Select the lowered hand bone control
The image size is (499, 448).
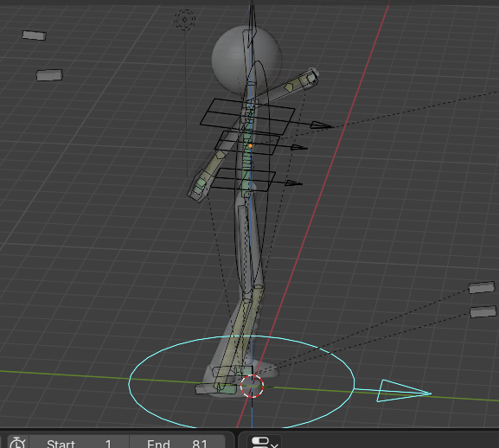[x=199, y=186]
